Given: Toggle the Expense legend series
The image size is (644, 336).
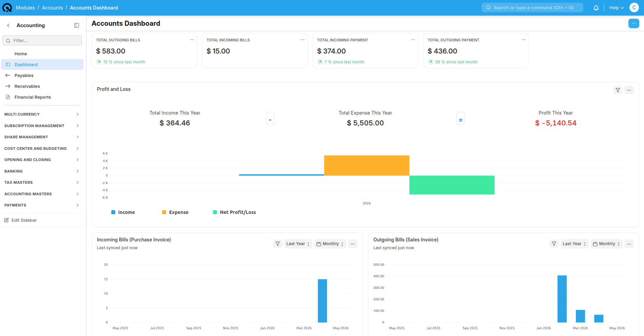Looking at the screenshot, I should click(x=175, y=212).
